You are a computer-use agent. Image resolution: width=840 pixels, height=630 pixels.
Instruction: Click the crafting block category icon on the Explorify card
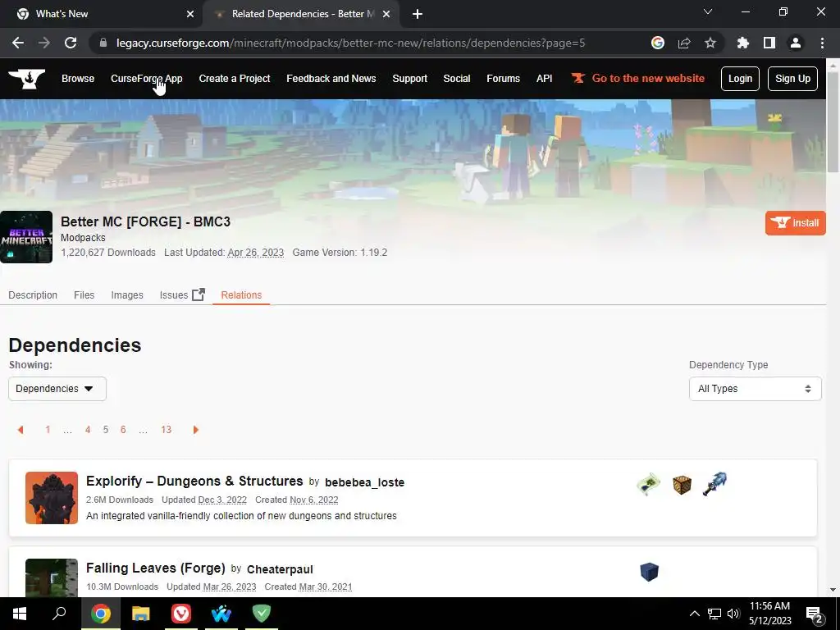point(682,485)
